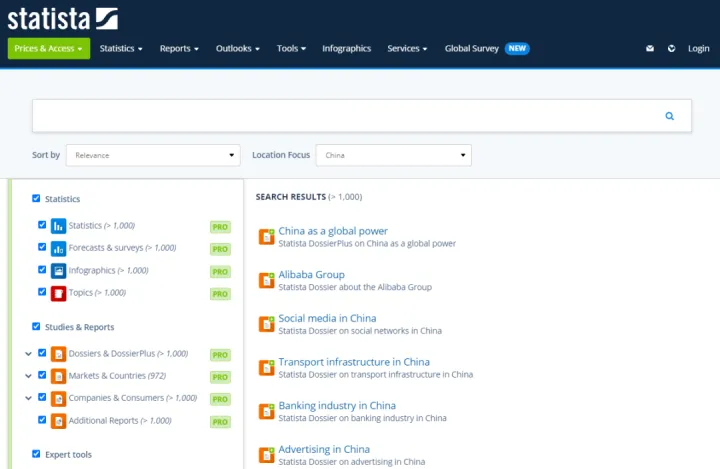Uncheck the Statistics (> 1,000) sub-filter checkbox

pos(42,225)
